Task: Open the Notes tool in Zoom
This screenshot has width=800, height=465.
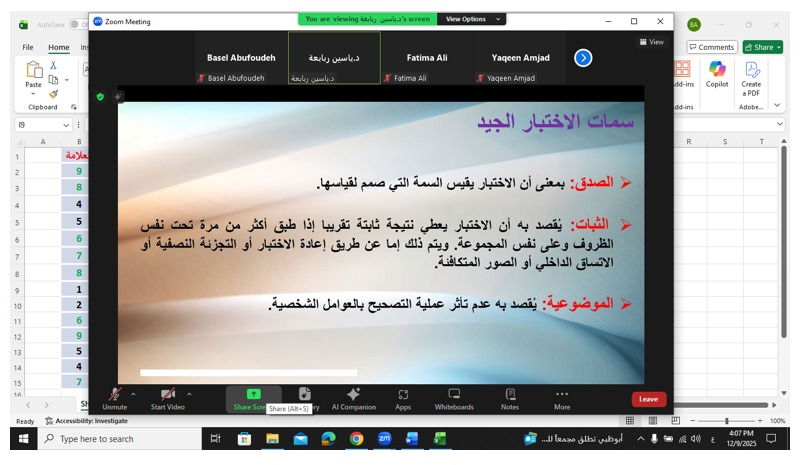Action: [510, 397]
